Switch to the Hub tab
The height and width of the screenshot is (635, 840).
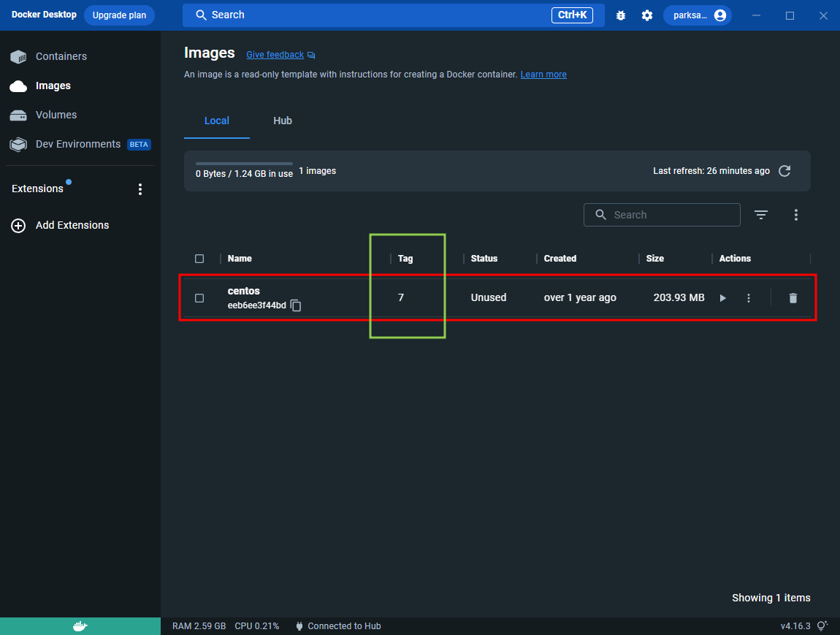tap(283, 121)
